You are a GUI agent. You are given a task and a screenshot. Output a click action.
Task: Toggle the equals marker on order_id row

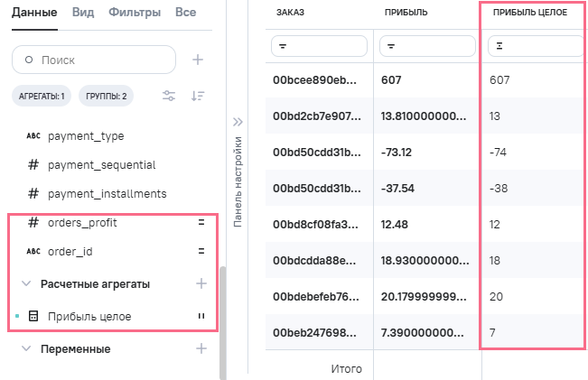[x=202, y=251]
